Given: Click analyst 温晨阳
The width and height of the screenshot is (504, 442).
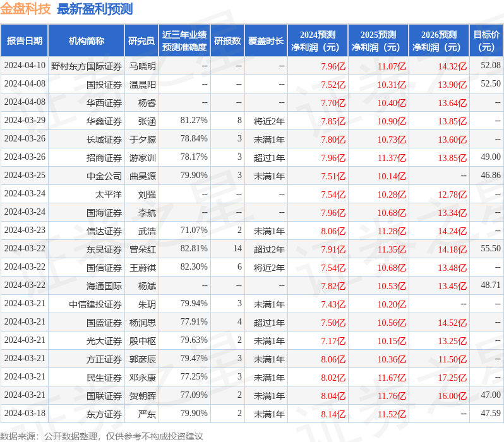Looking at the screenshot, I should tap(143, 85).
